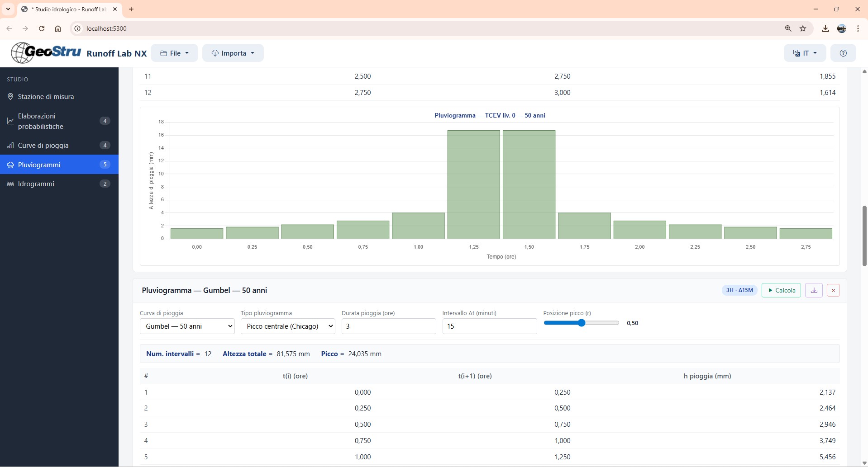The width and height of the screenshot is (868, 467).
Task: Focus the Durata pioggia input field
Action: (388, 326)
